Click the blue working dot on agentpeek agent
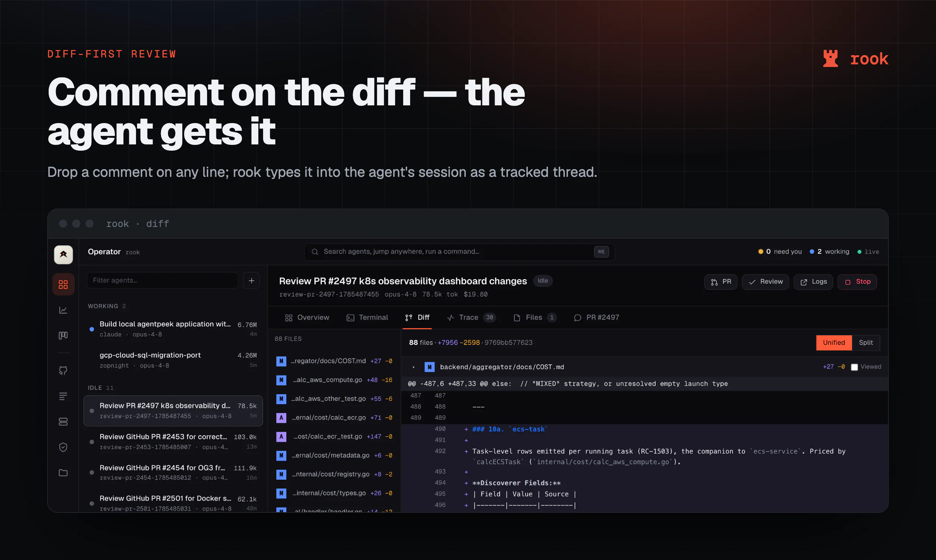936x560 pixels. (92, 329)
